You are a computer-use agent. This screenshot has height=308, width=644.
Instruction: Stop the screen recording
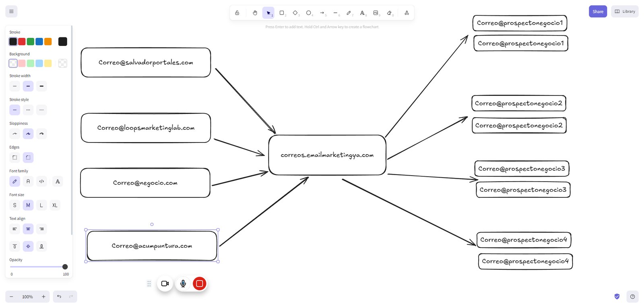[x=199, y=284]
